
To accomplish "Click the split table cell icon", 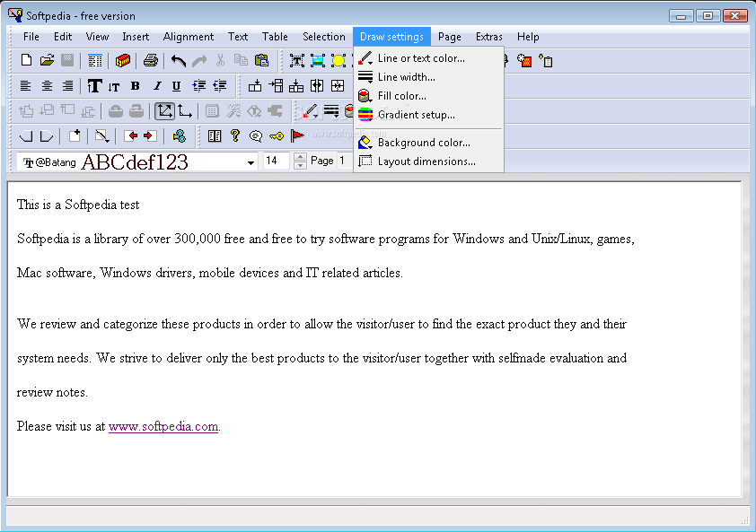I will coord(317,86).
